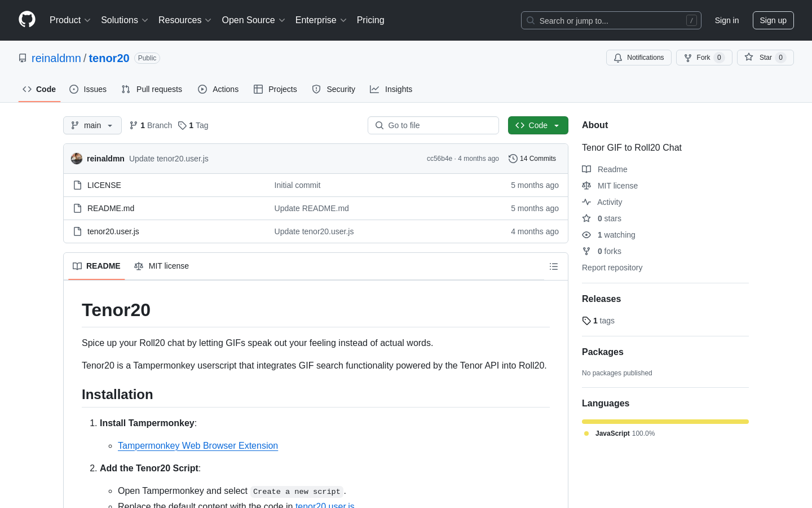Click the Sign up button
812x508 pixels.
(x=773, y=20)
